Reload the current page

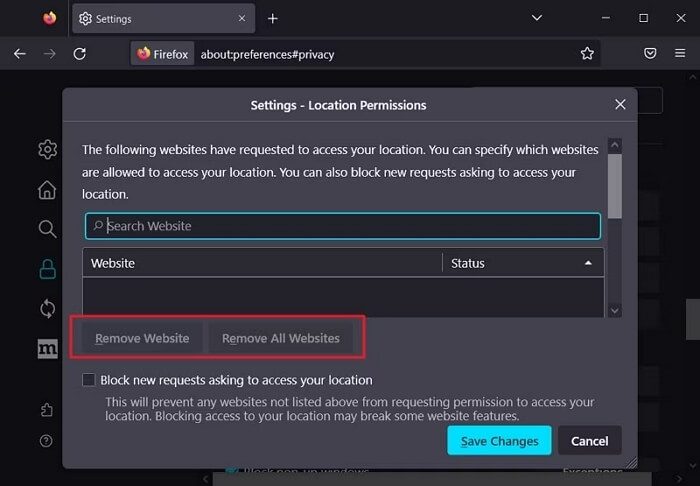pyautogui.click(x=79, y=54)
